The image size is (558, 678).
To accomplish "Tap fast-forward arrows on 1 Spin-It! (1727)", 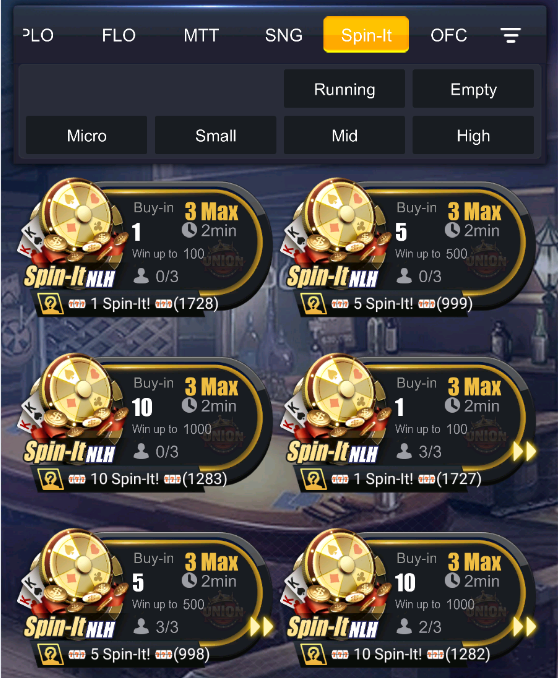I will (x=524, y=451).
